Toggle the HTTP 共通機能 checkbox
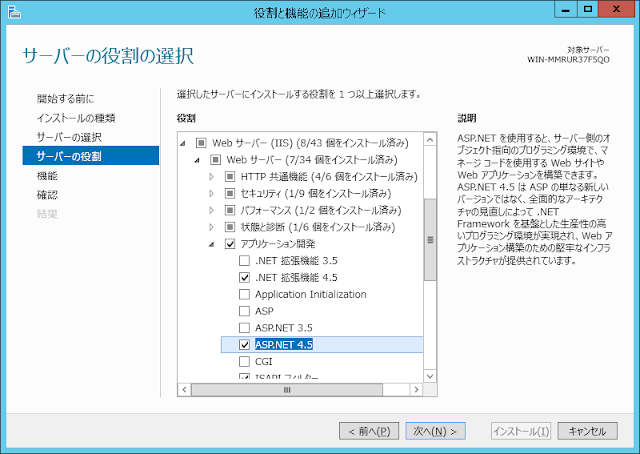The image size is (640, 454). [x=230, y=176]
